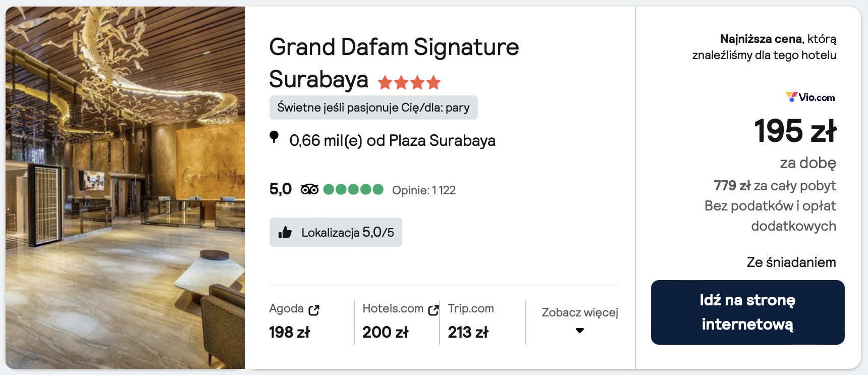Click the Vio.com logo
The width and height of the screenshot is (868, 375).
pyautogui.click(x=810, y=97)
